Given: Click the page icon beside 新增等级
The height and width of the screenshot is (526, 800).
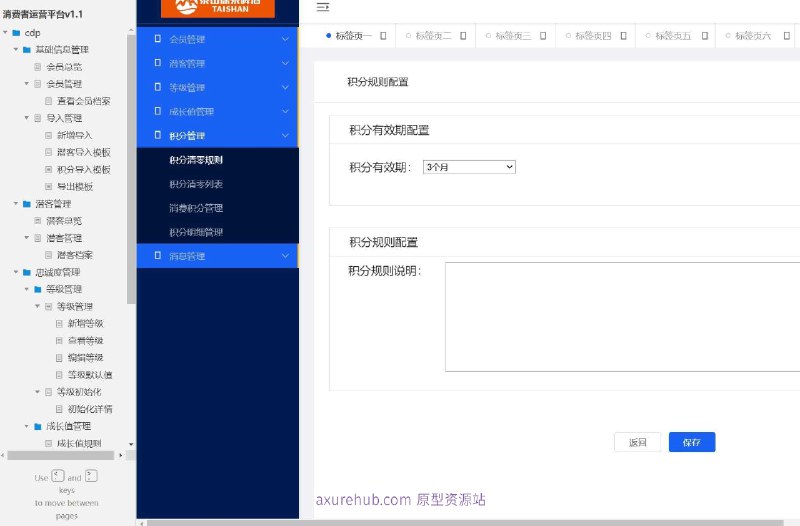Looking at the screenshot, I should tap(59, 323).
